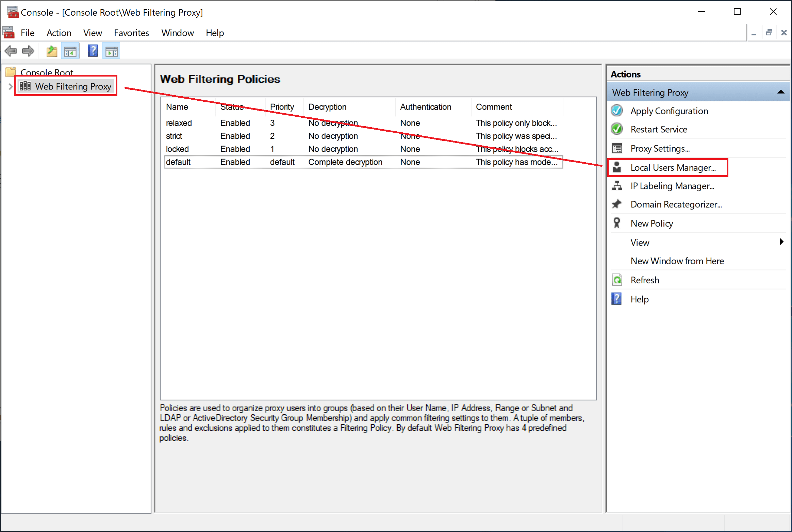Image resolution: width=792 pixels, height=532 pixels.
Task: Click the Restart Service green check icon
Action: click(617, 129)
